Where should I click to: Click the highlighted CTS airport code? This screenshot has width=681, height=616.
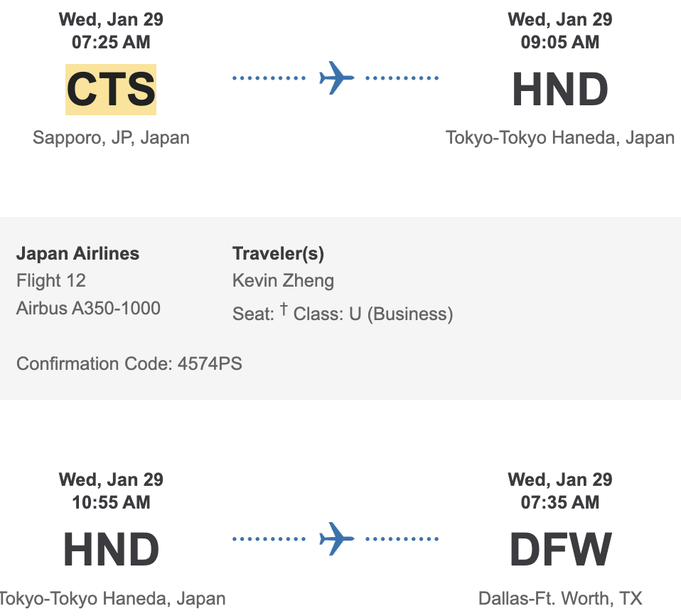(111, 90)
